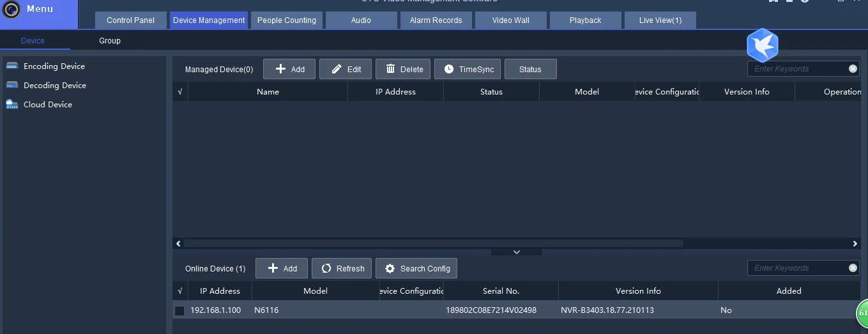This screenshot has height=334, width=868.
Task: Collapse the panel using down chevron
Action: [x=517, y=252]
